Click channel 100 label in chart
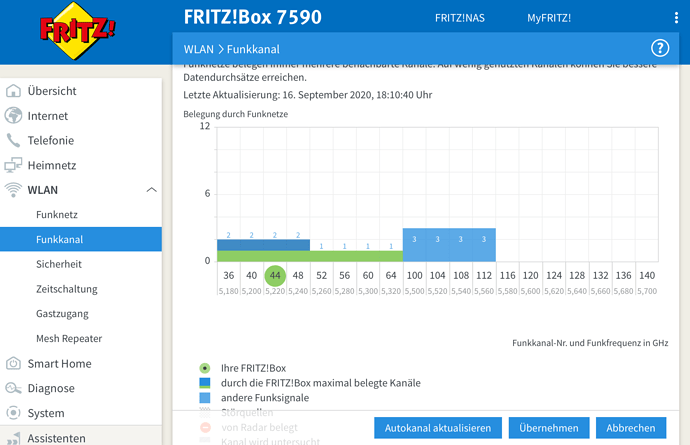Image resolution: width=690 pixels, height=445 pixels. pyautogui.click(x=414, y=276)
